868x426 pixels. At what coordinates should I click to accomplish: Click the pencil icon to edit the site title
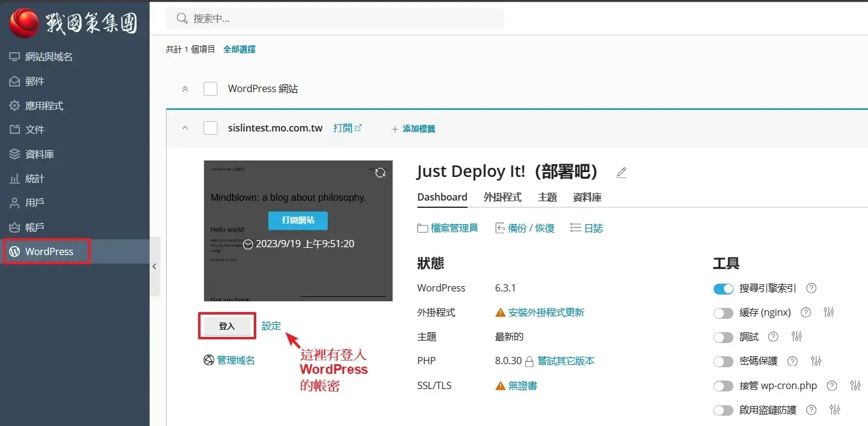(x=621, y=173)
